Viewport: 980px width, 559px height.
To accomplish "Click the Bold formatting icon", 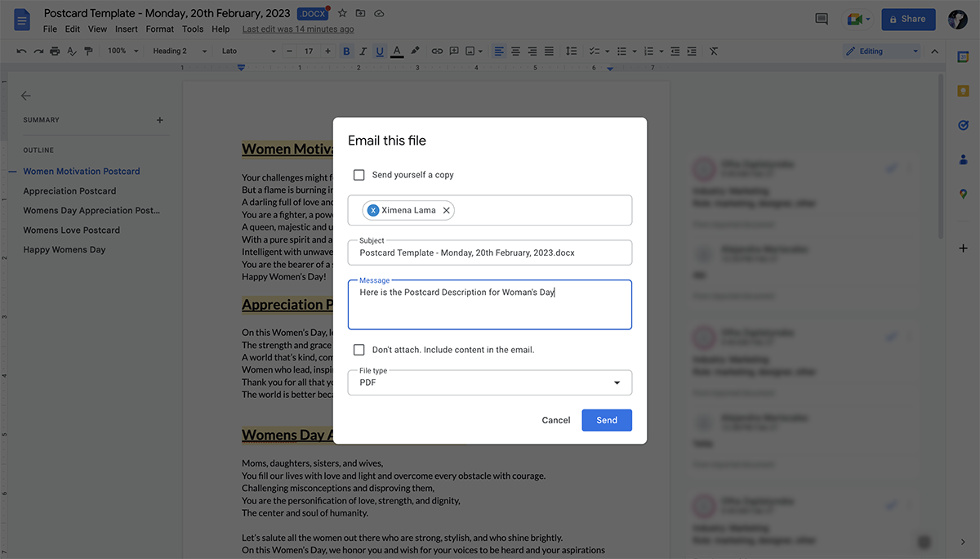I will point(346,51).
